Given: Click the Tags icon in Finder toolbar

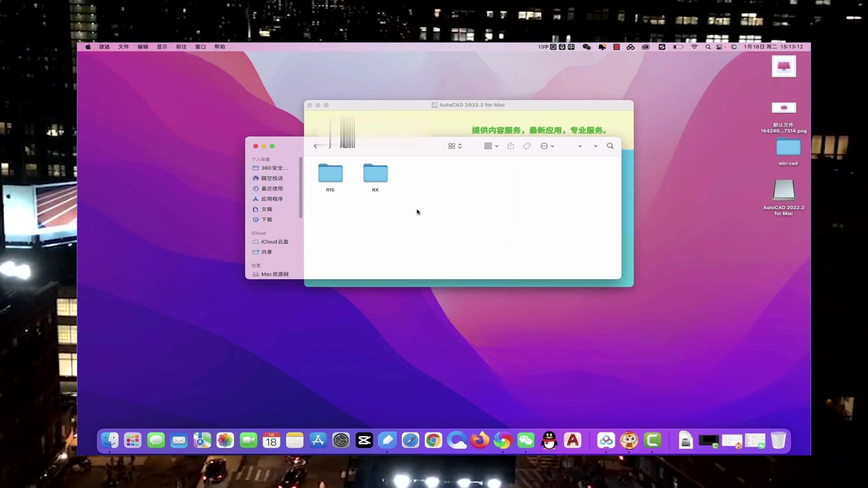Looking at the screenshot, I should click(x=527, y=146).
